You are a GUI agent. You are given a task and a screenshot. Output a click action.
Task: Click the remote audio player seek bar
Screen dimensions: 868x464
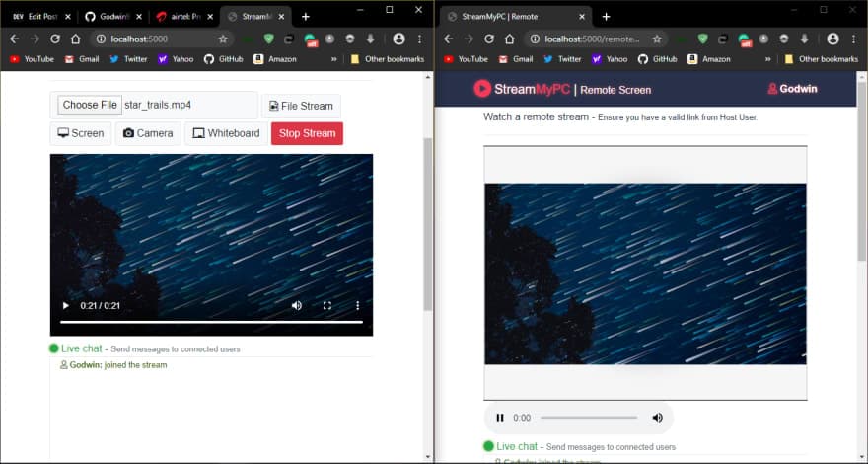click(x=588, y=418)
